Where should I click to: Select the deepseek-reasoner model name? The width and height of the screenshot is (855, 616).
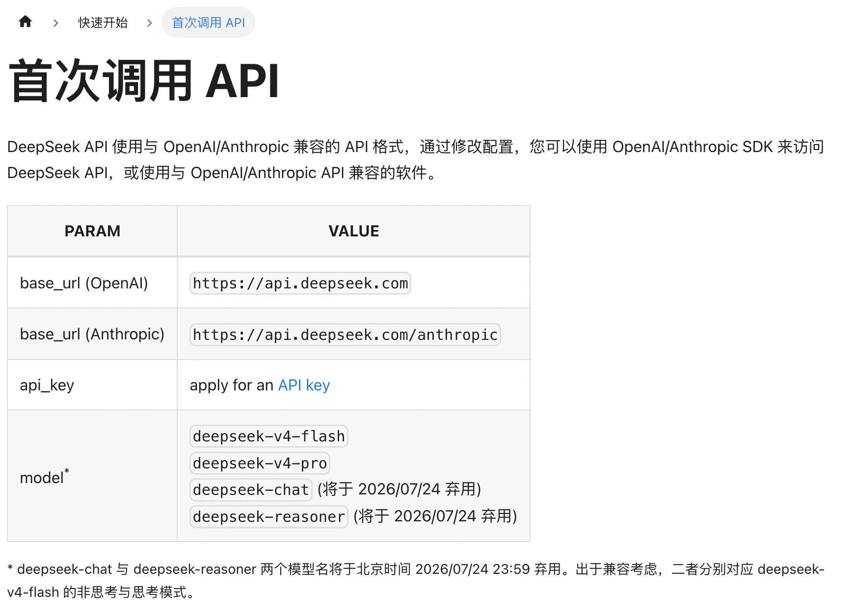point(269,517)
